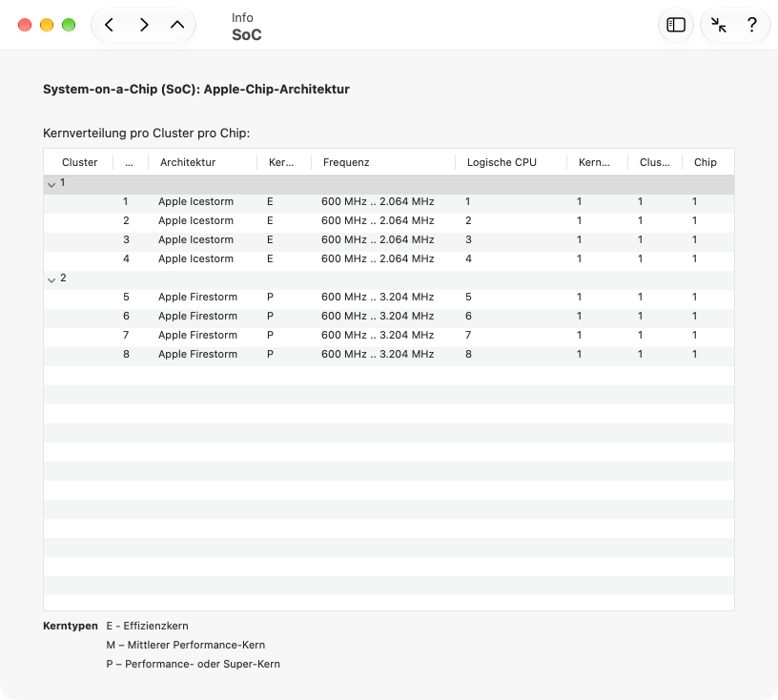This screenshot has height=700, width=778.
Task: Close the window with the red button
Action: click(25, 25)
